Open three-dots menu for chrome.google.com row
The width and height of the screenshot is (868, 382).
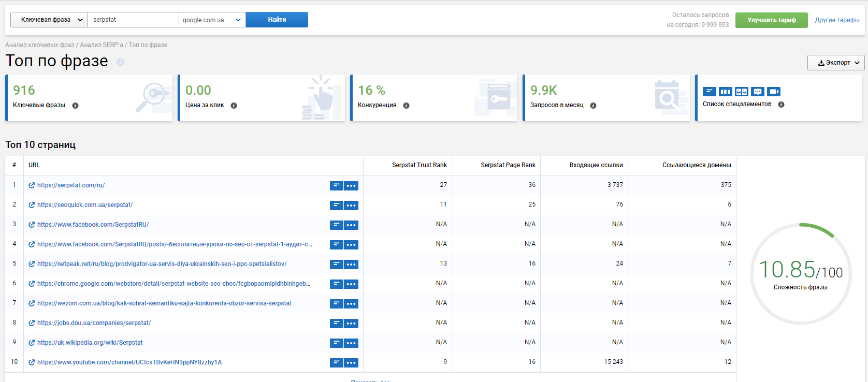pyautogui.click(x=351, y=284)
